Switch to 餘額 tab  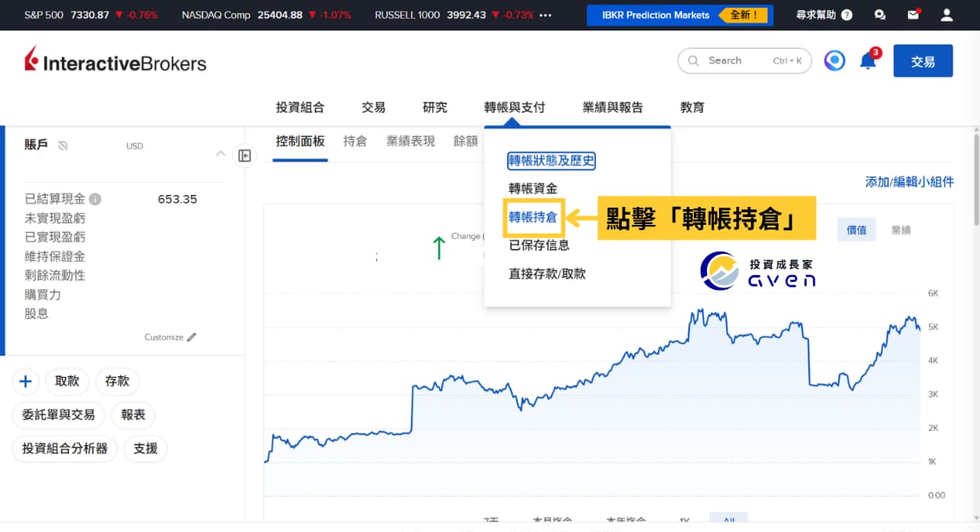466,141
